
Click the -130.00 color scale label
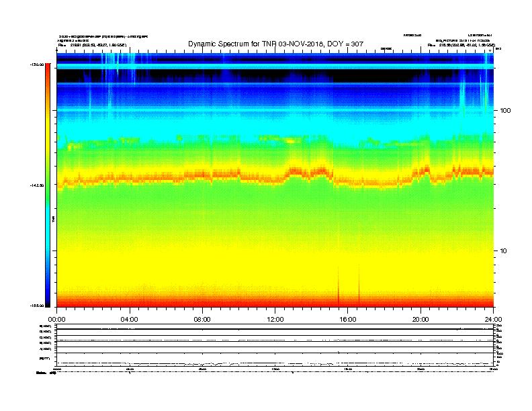click(37, 64)
